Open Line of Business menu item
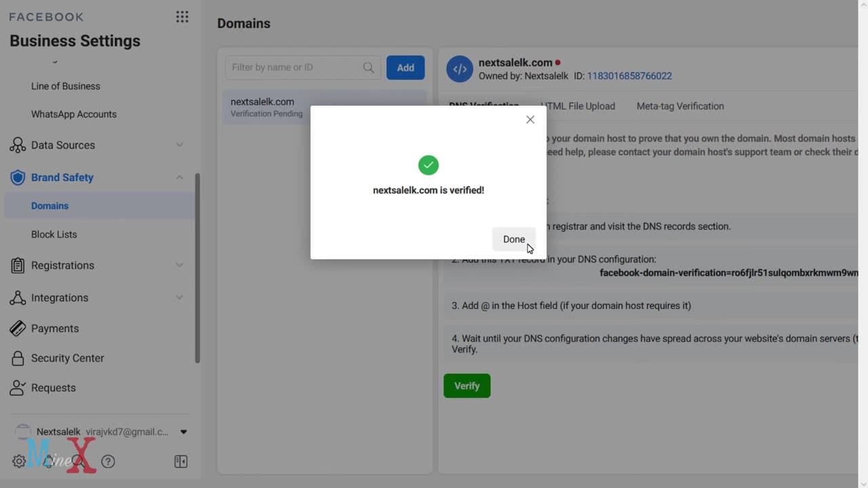 click(66, 86)
